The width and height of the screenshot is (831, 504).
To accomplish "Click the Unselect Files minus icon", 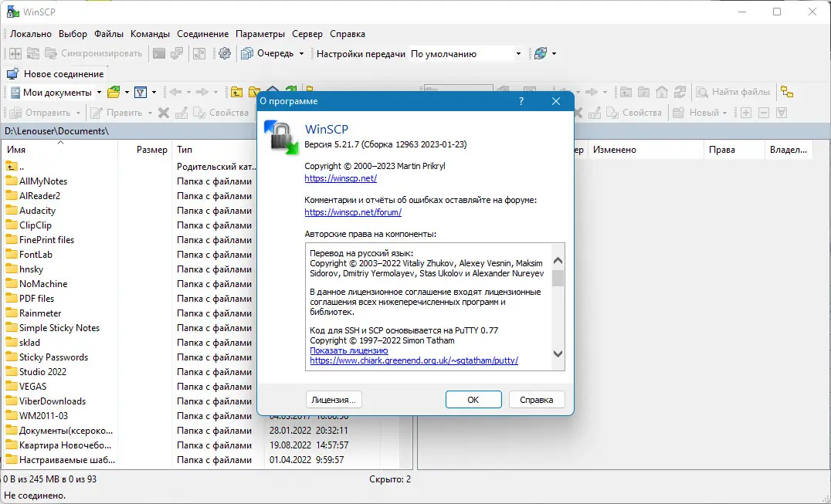I will pyautogui.click(x=764, y=112).
